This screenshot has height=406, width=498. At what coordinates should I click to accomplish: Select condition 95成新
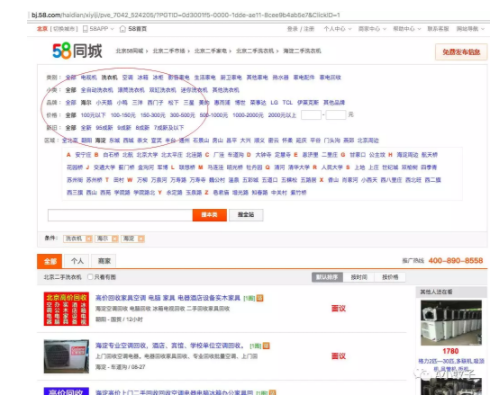point(104,128)
